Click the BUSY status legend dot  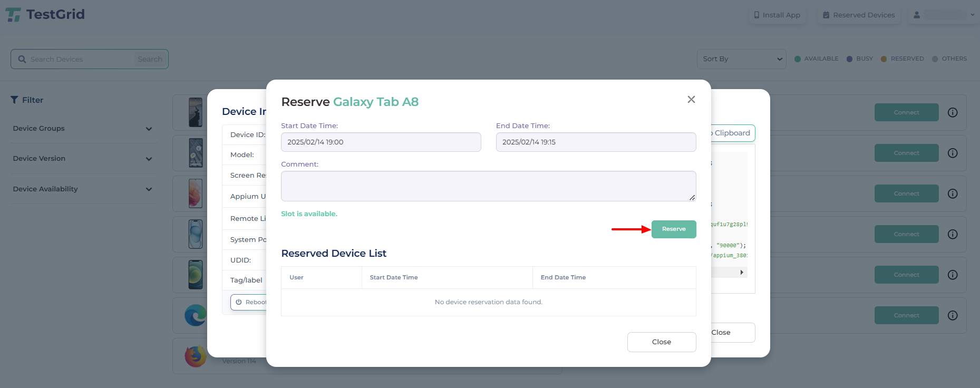(849, 59)
